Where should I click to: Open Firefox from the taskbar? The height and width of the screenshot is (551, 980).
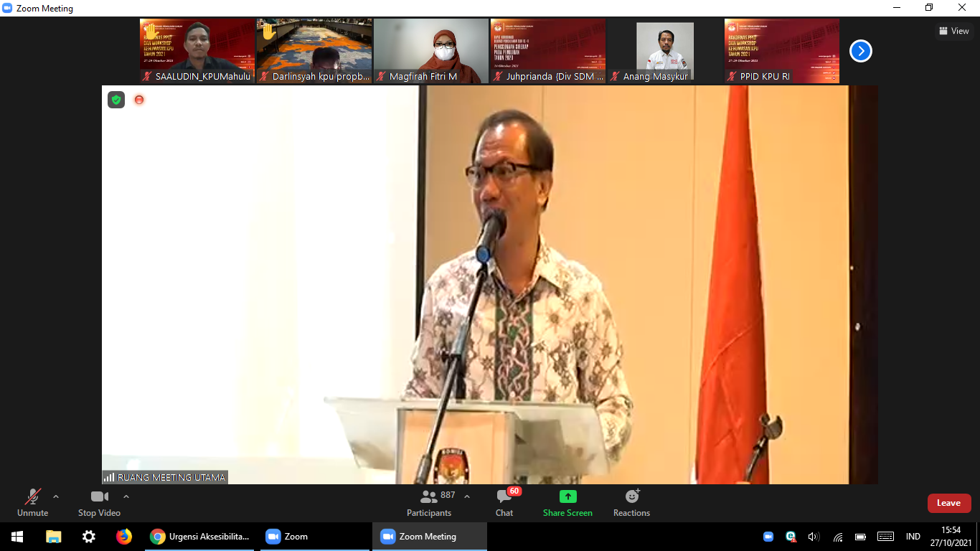tap(124, 537)
